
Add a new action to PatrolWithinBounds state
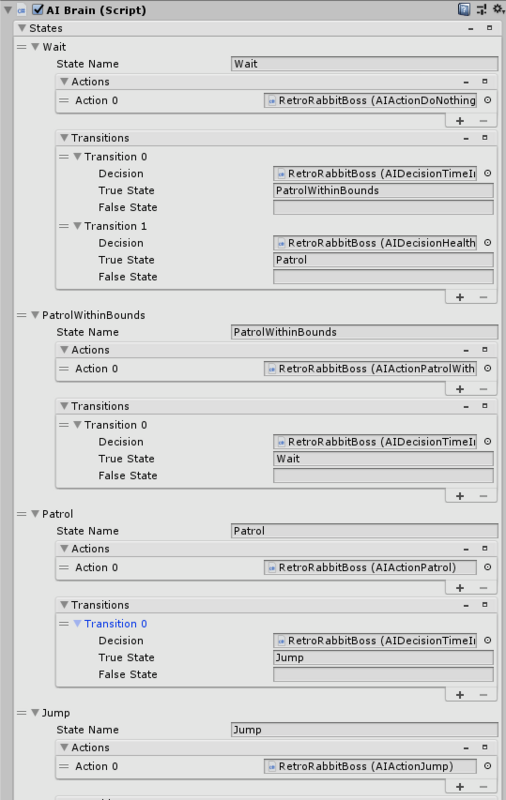point(460,389)
